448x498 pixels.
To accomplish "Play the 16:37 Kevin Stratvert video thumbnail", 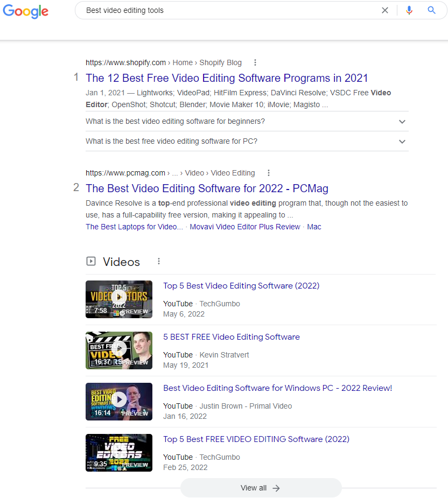I will [x=119, y=350].
